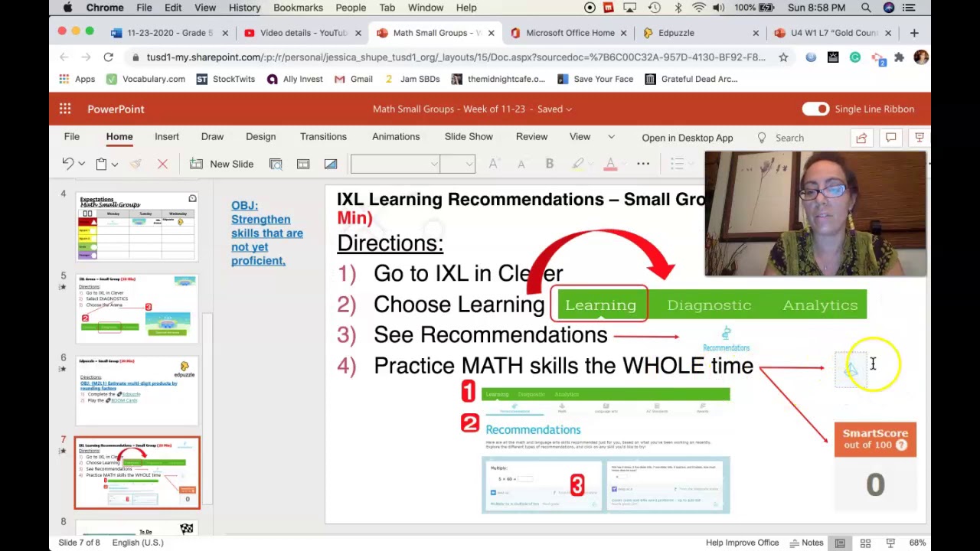Open the Gmail bookmark
This screenshot has width=980, height=551.
coord(354,79)
